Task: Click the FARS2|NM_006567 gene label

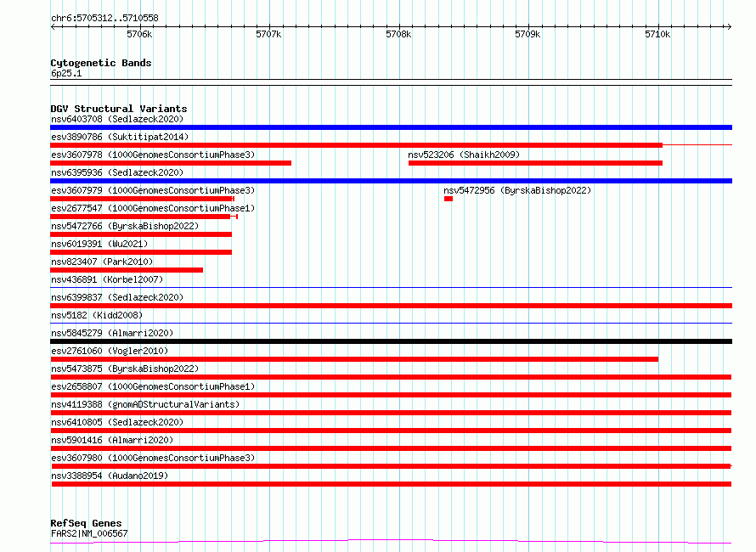Action: (x=89, y=533)
